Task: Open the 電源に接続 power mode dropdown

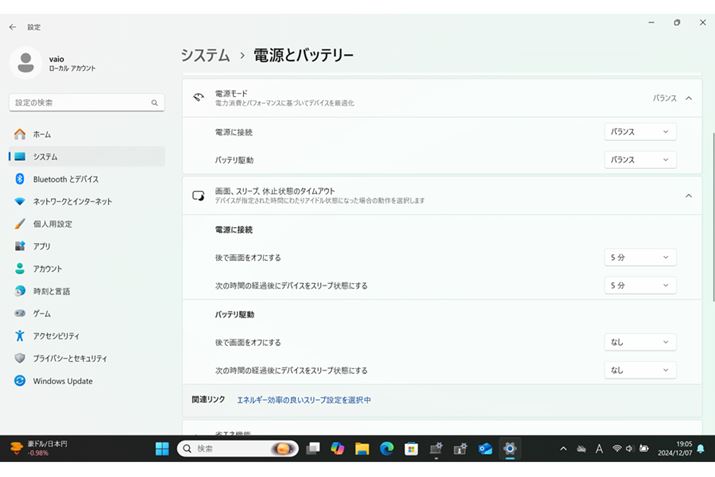Action: pos(640,132)
